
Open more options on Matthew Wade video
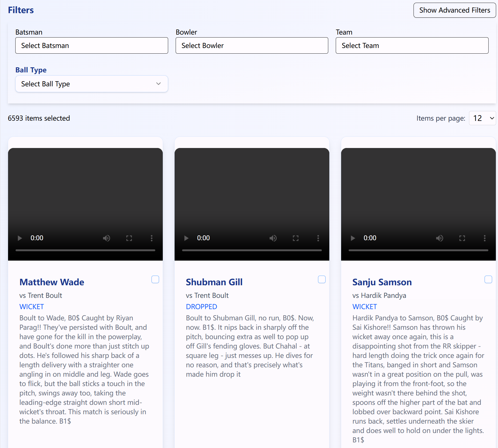point(152,238)
